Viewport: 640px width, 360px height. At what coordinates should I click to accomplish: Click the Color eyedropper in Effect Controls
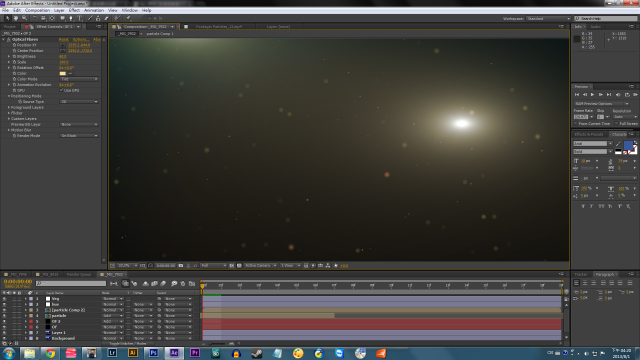[x=70, y=73]
